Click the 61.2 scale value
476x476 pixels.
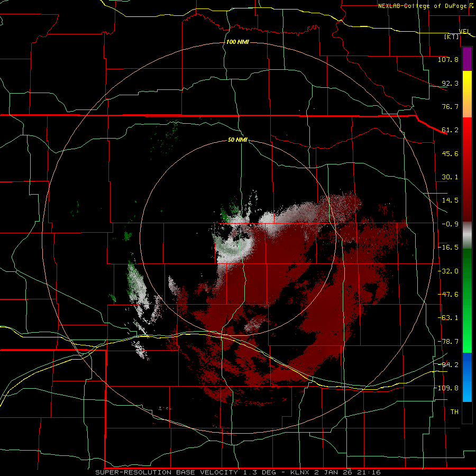(450, 130)
